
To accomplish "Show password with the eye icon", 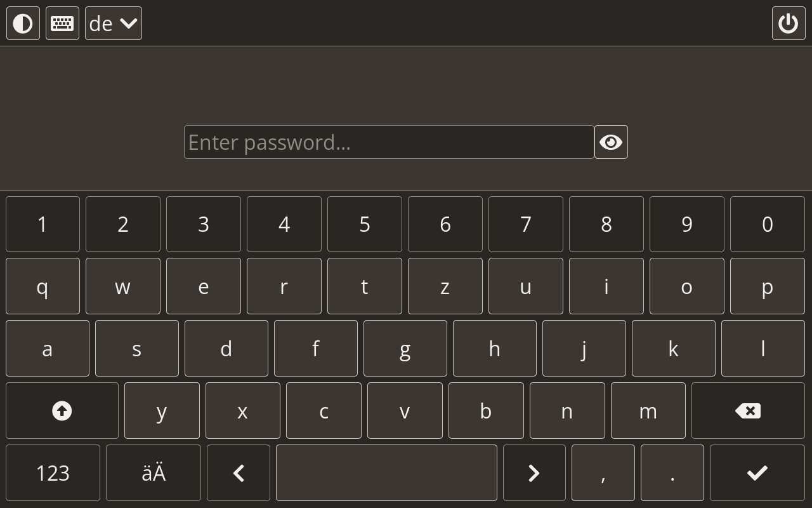I will pos(611,142).
